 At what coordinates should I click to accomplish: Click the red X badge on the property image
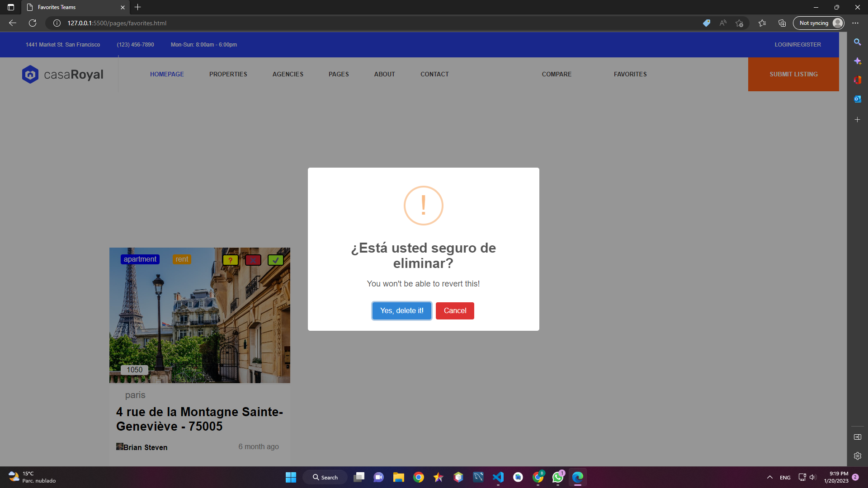[x=253, y=260]
